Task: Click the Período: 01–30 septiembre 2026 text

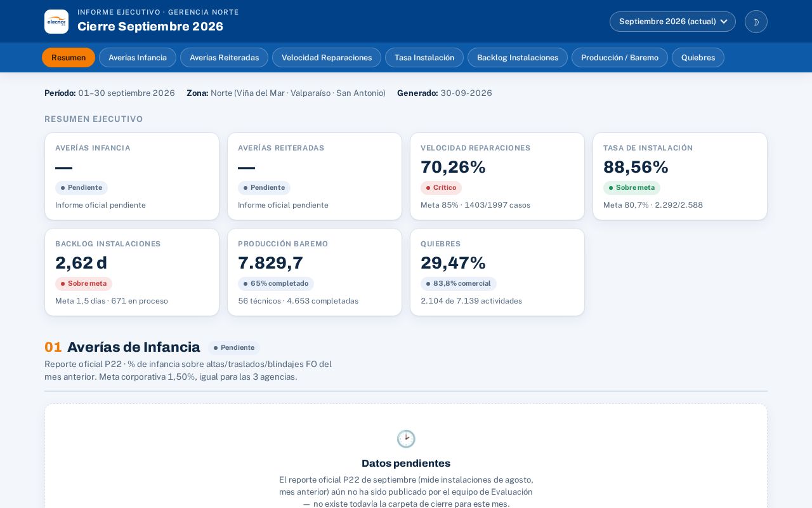Action: click(110, 93)
